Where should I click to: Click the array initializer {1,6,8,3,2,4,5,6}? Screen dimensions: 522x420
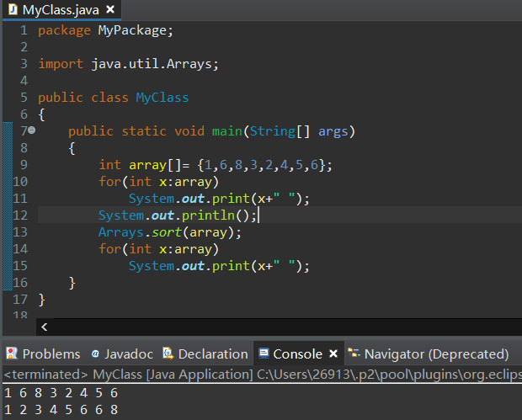[x=261, y=165]
